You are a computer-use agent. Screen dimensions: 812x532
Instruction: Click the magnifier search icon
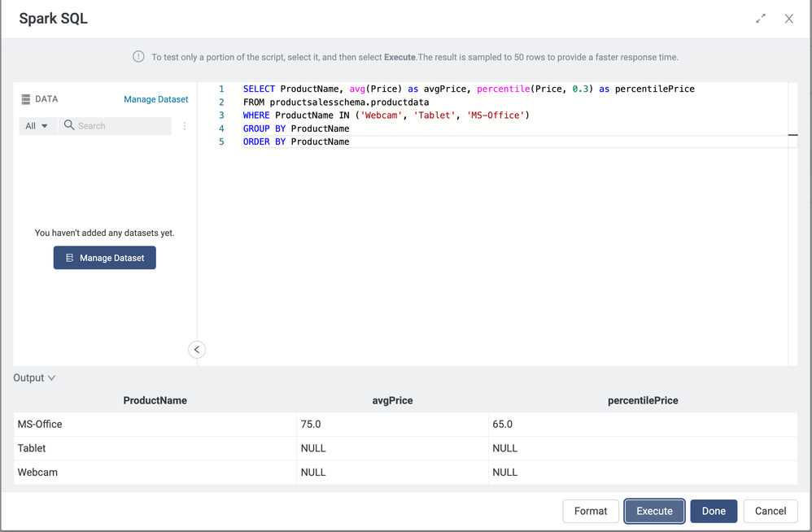(69, 126)
